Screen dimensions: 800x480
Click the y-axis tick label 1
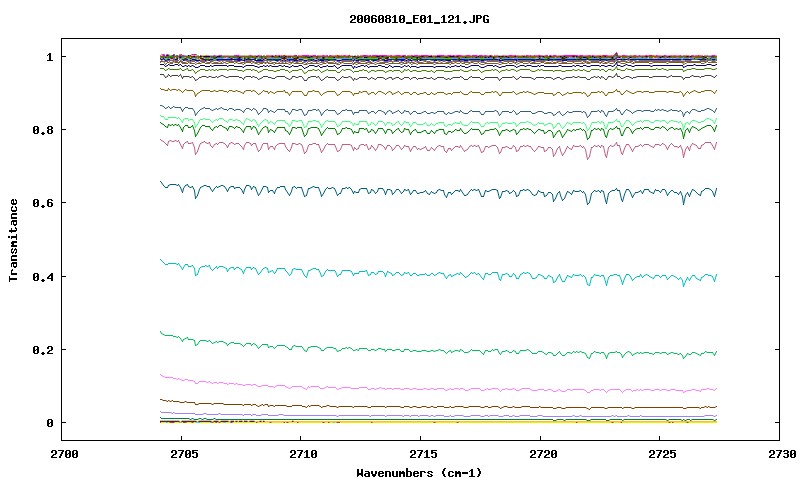point(49,57)
